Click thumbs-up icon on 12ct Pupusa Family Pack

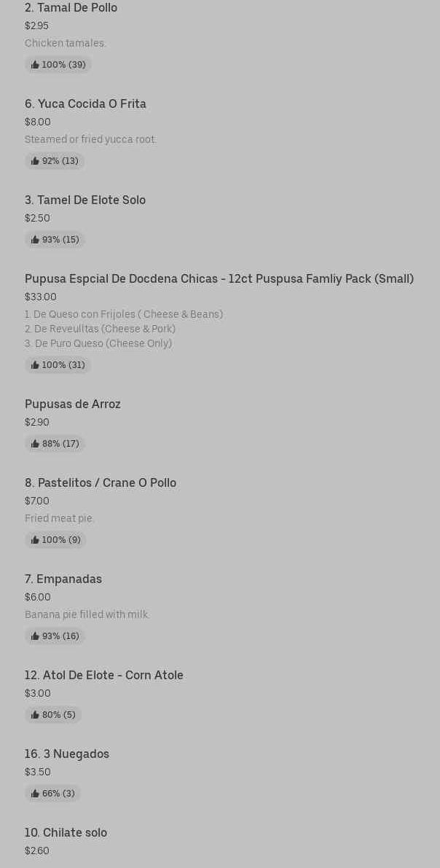click(x=35, y=365)
